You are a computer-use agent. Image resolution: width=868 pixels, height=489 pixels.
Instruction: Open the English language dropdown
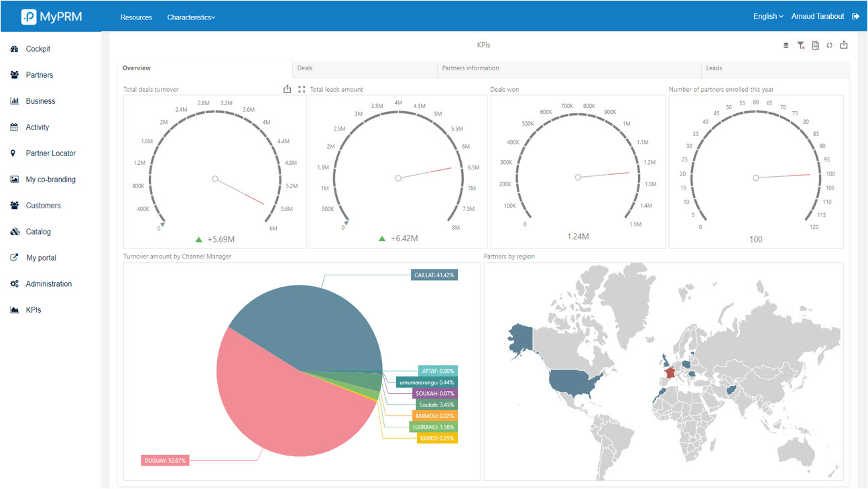(x=768, y=16)
